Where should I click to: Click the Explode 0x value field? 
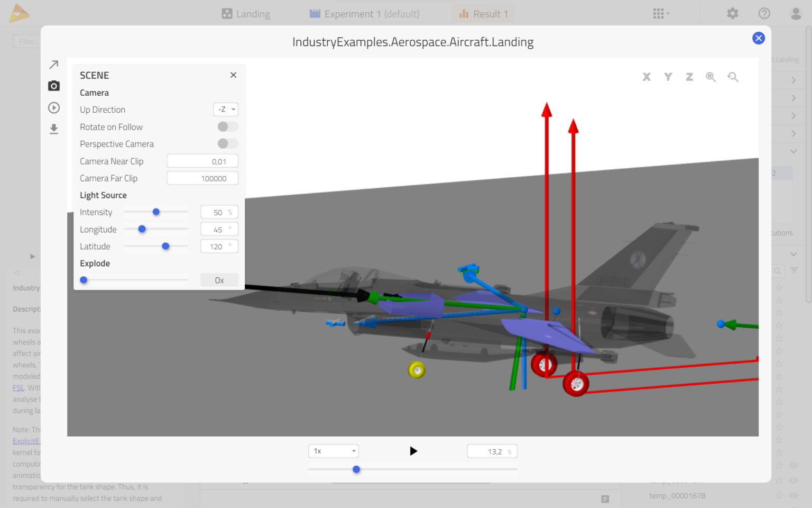pos(219,280)
